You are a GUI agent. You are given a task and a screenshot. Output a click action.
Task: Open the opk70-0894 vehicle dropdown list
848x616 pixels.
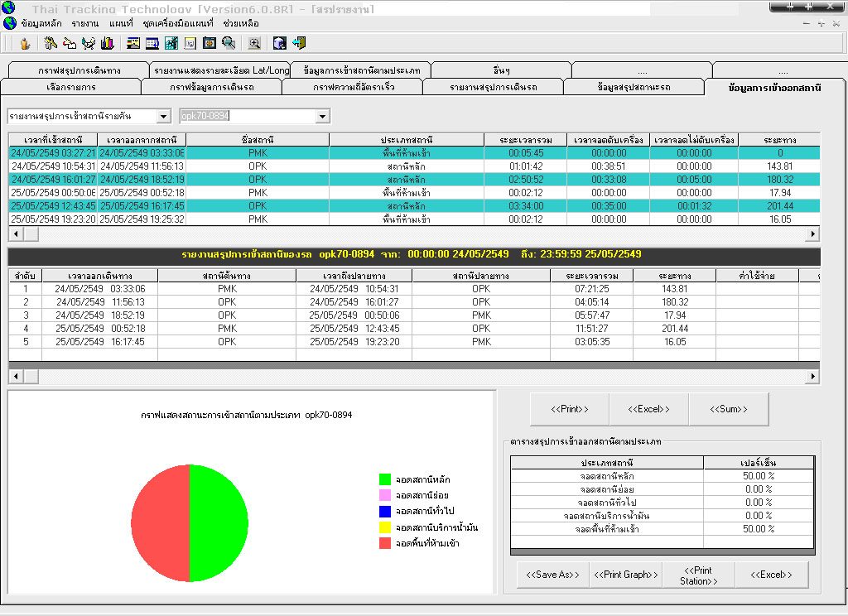point(322,117)
